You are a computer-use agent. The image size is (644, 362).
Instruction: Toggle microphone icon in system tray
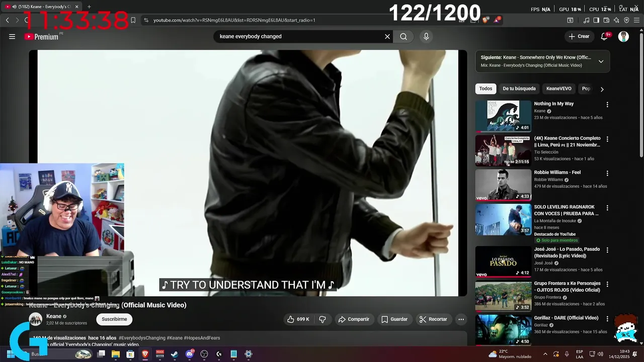[x=567, y=354]
